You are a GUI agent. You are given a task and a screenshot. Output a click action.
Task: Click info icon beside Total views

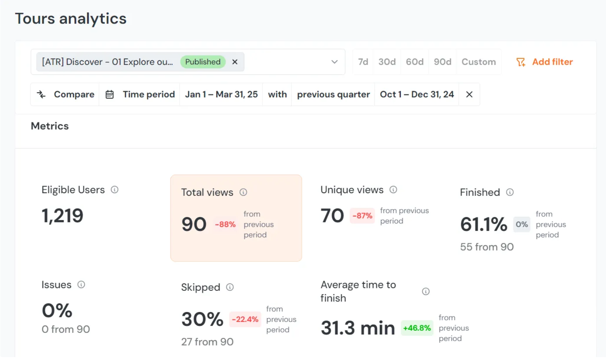[x=243, y=192]
